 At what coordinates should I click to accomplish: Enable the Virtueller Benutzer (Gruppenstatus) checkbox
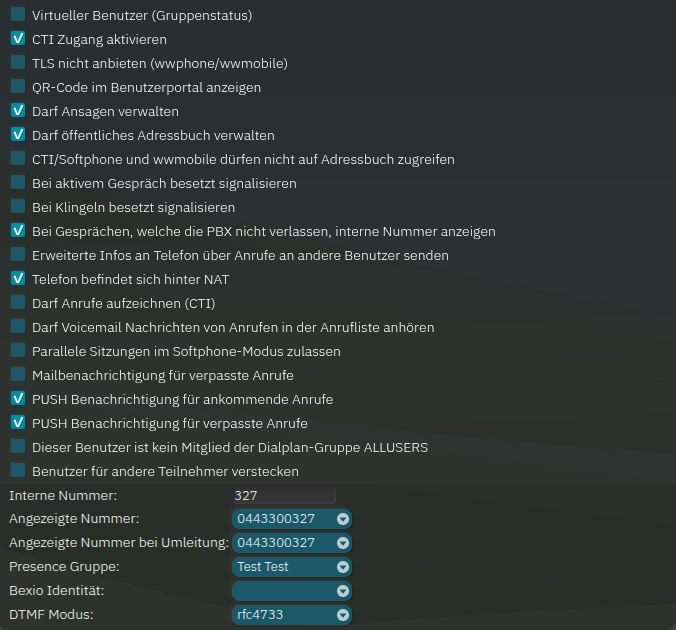click(18, 15)
